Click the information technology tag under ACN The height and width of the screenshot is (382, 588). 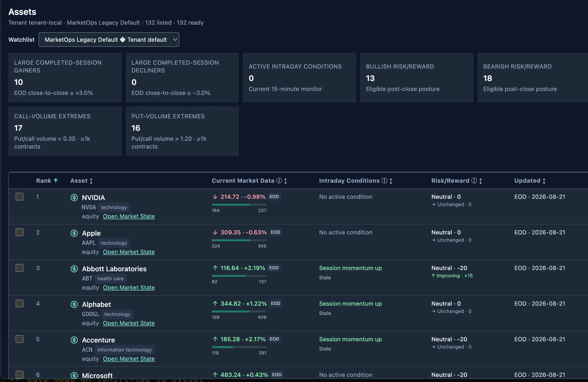[x=124, y=350]
